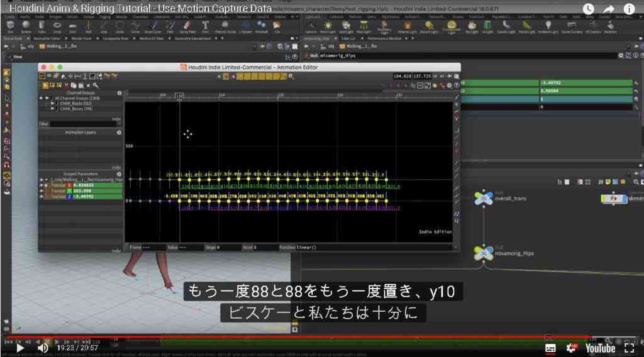Image resolution: width=644 pixels, height=357 pixels.
Task: Select the Platonic Solids shelf tool
Action: (x=226, y=26)
